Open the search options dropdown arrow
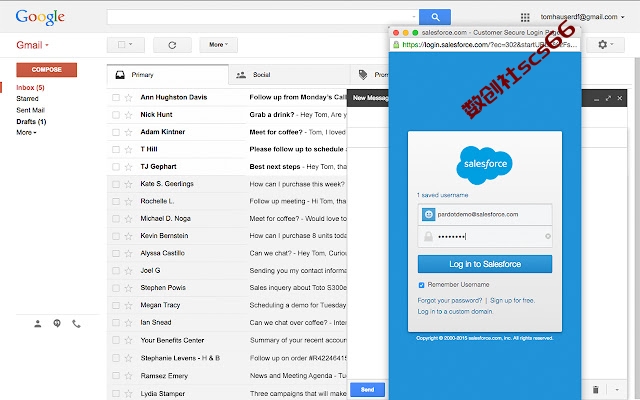The height and width of the screenshot is (400, 640). coord(413,17)
